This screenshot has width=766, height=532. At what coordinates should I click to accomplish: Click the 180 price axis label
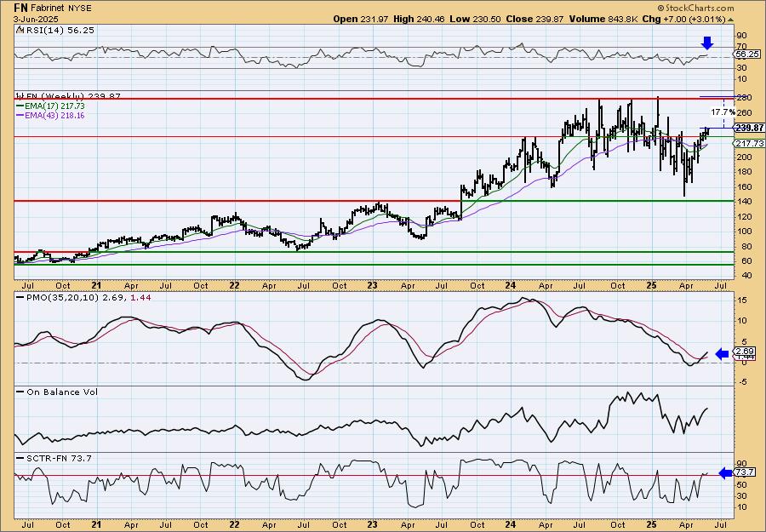744,171
